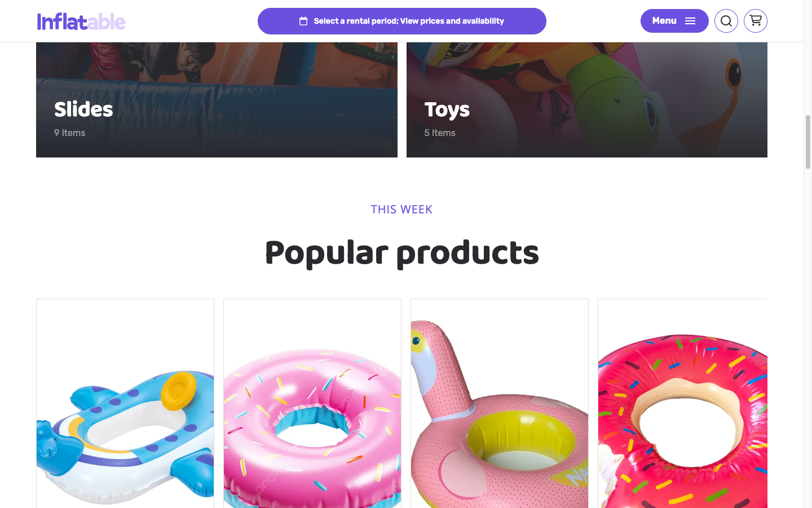This screenshot has width=812, height=508.
Task: Click the hamburger lines icon beside Menu
Action: coord(690,21)
